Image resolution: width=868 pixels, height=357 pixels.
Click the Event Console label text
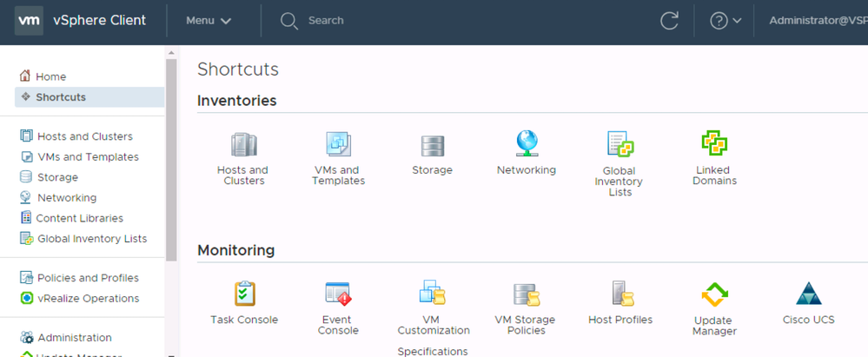[x=337, y=325]
